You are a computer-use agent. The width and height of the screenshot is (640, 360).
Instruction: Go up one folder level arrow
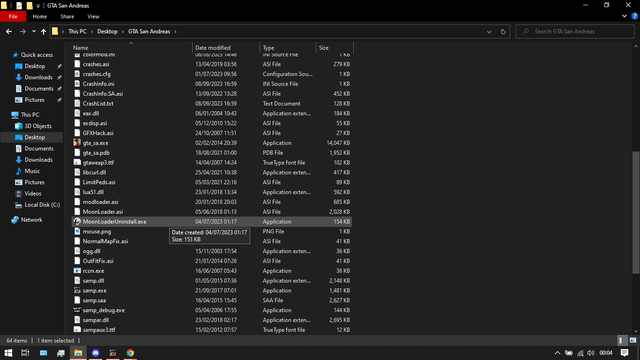pos(43,31)
